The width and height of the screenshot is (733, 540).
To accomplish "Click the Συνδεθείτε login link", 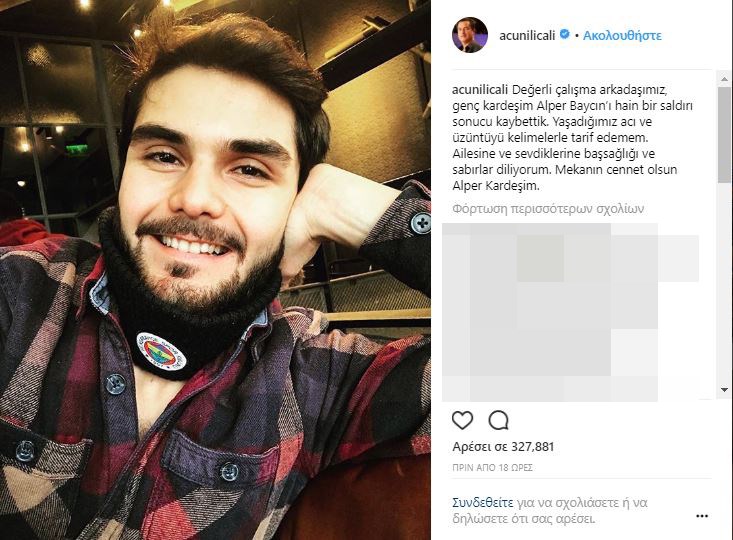I will point(482,503).
